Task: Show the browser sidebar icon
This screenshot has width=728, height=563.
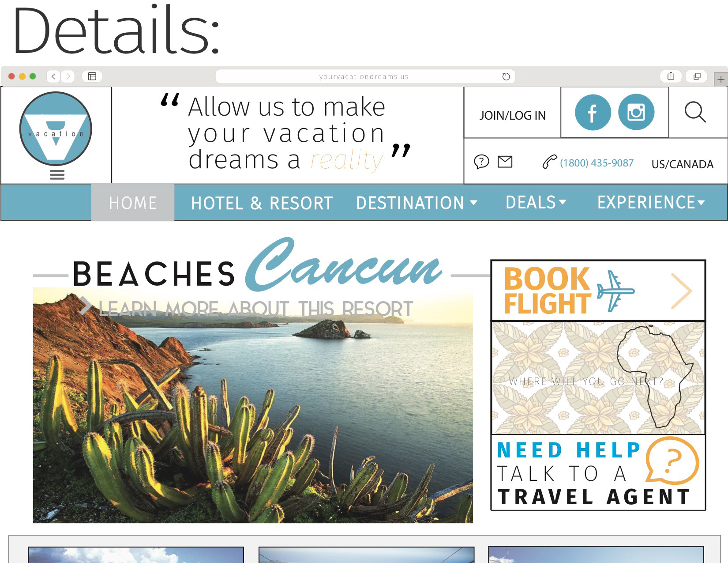Action: pyautogui.click(x=92, y=76)
